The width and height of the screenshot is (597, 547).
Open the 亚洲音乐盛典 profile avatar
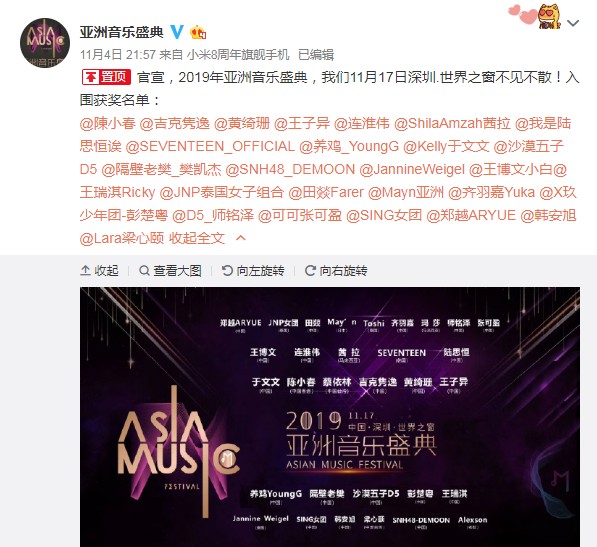(45, 43)
